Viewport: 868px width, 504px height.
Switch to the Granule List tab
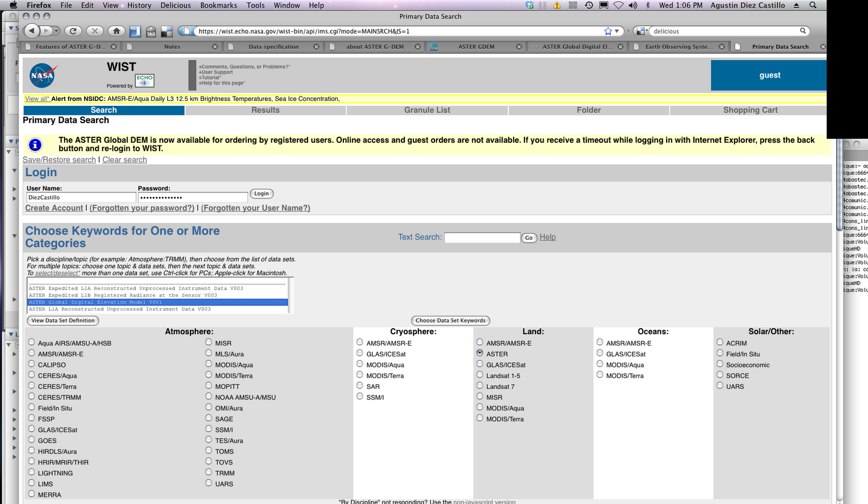point(427,110)
